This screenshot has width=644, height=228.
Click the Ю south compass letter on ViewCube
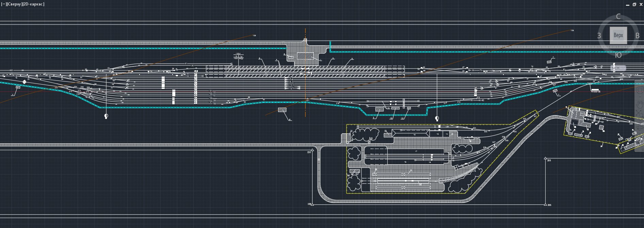pos(618,55)
